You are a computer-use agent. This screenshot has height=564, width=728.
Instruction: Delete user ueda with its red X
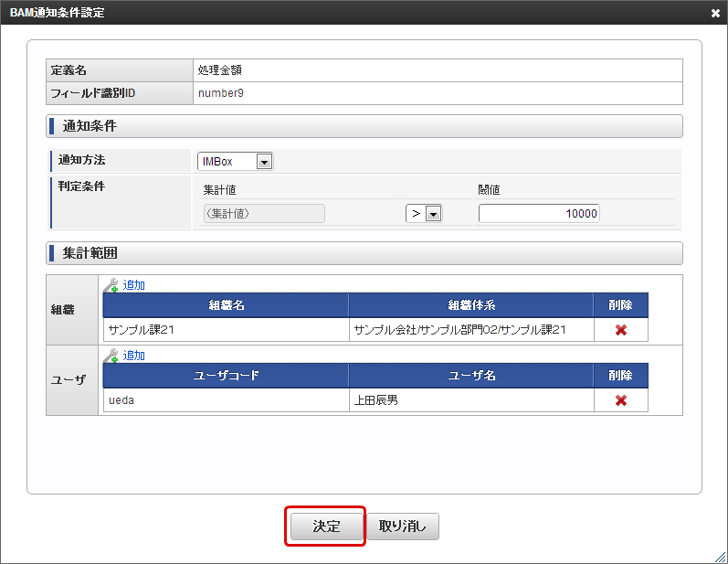click(x=621, y=400)
